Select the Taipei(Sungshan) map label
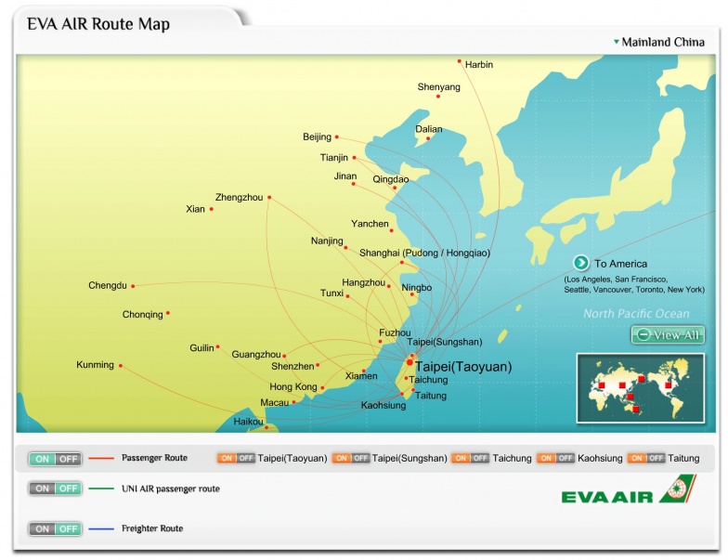This screenshot has width=728, height=560. click(445, 342)
